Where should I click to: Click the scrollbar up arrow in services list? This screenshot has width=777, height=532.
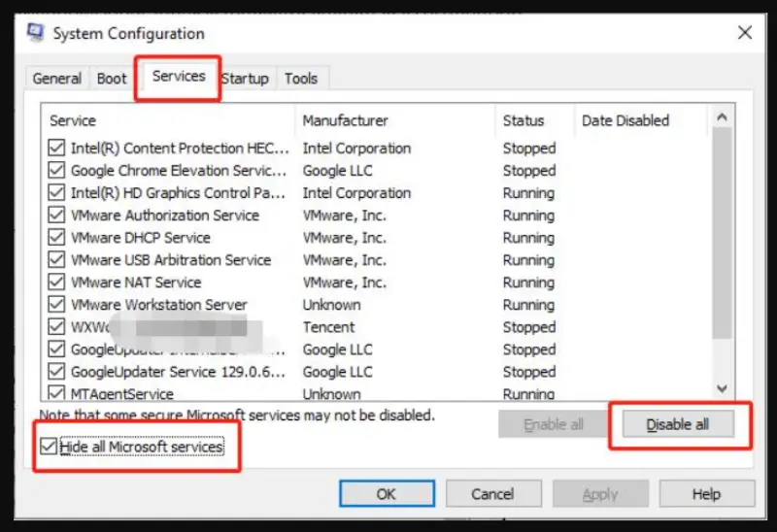click(722, 117)
